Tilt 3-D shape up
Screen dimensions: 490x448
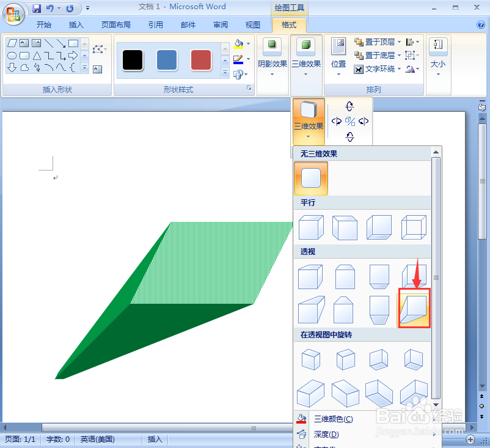tap(350, 106)
